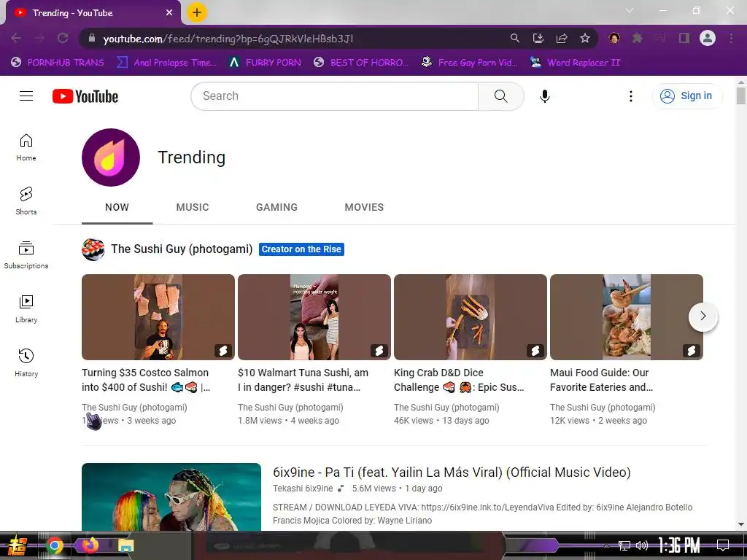Open King Crab D&D Dice Challenge title
747x560 pixels.
459,380
